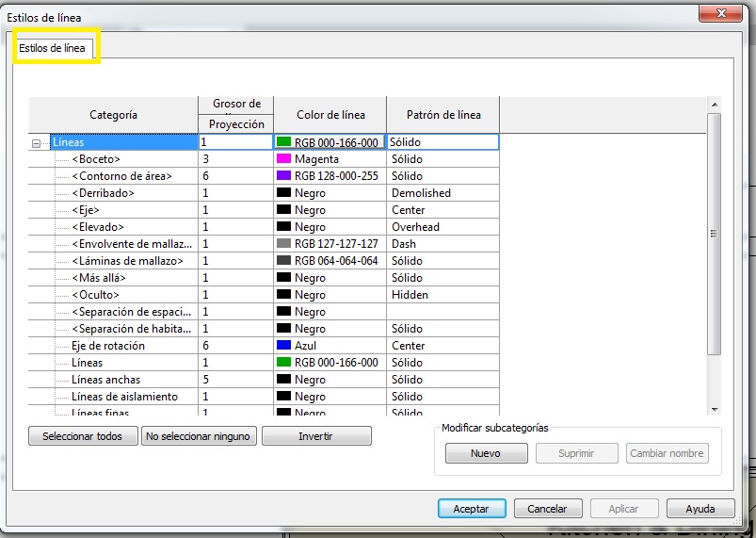Switch to the Estilos de línea tab
Viewport: 756px width, 538px height.
tap(55, 48)
